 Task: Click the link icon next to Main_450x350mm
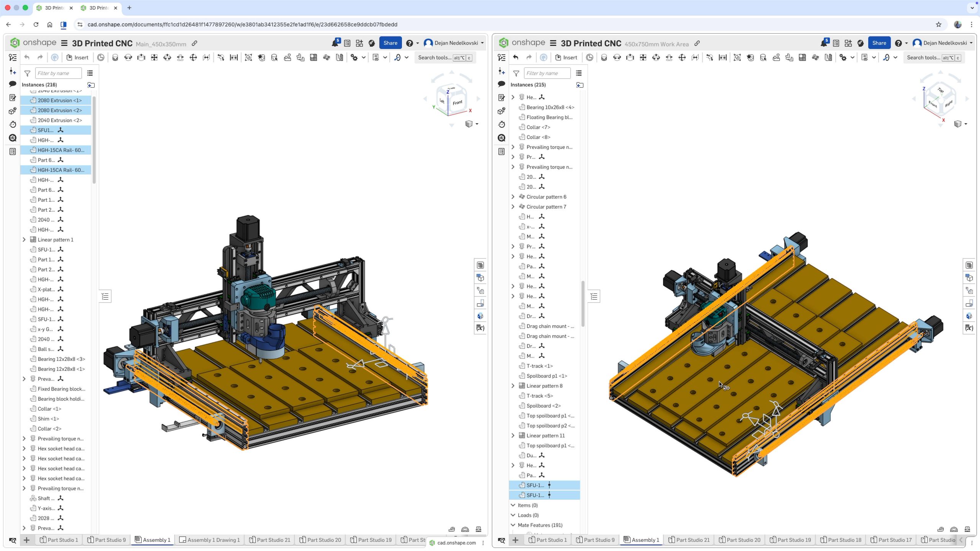click(x=194, y=43)
